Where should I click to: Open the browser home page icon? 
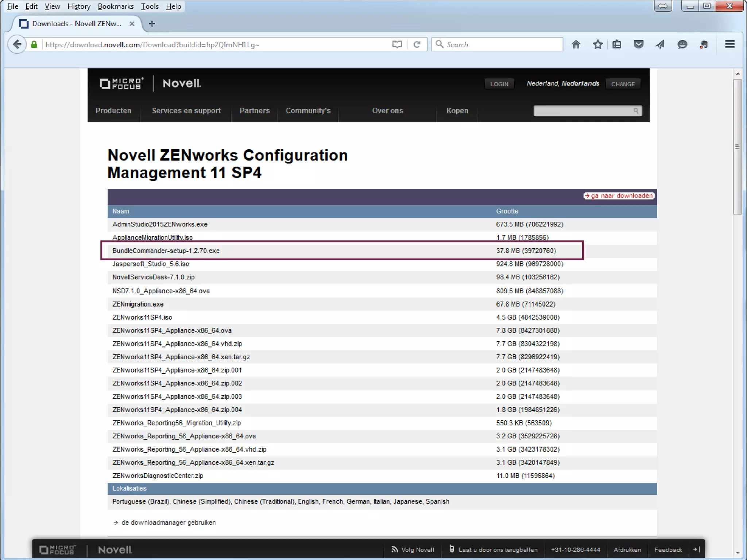pos(576,44)
